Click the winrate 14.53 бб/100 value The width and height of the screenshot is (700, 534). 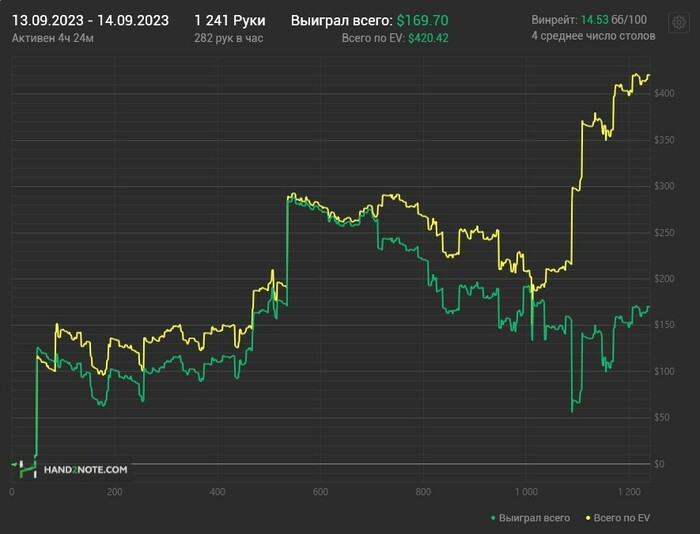pyautogui.click(x=613, y=20)
